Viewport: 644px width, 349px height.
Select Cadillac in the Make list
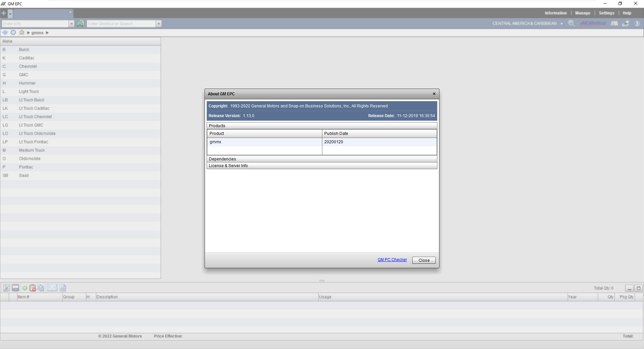tap(80, 58)
